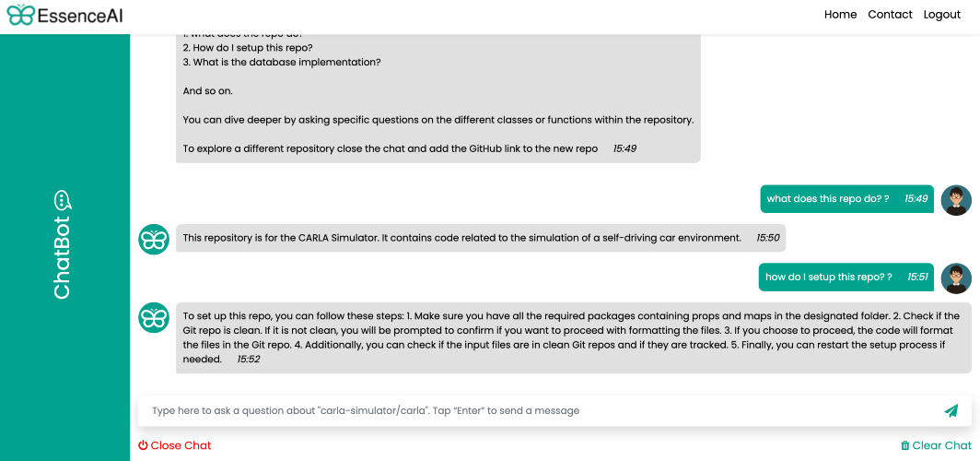
Task: Select the 'how do I setup this repo?' message bubble
Action: (846, 278)
